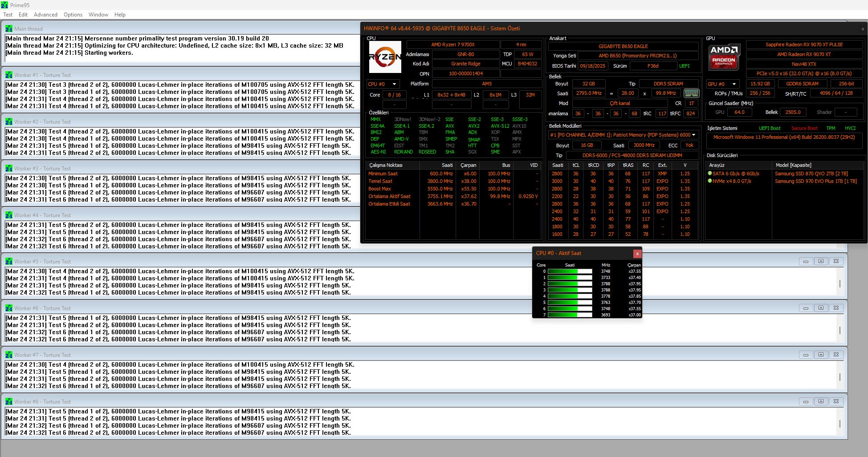Click the AMD Ryzen 7 9700X name field
This screenshot has height=457, width=868.
[453, 44]
